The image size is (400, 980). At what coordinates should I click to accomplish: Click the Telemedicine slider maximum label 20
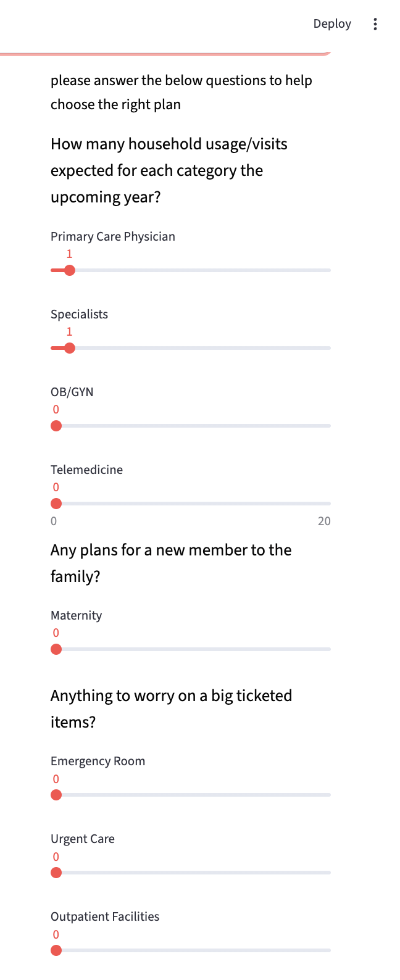[x=324, y=521]
